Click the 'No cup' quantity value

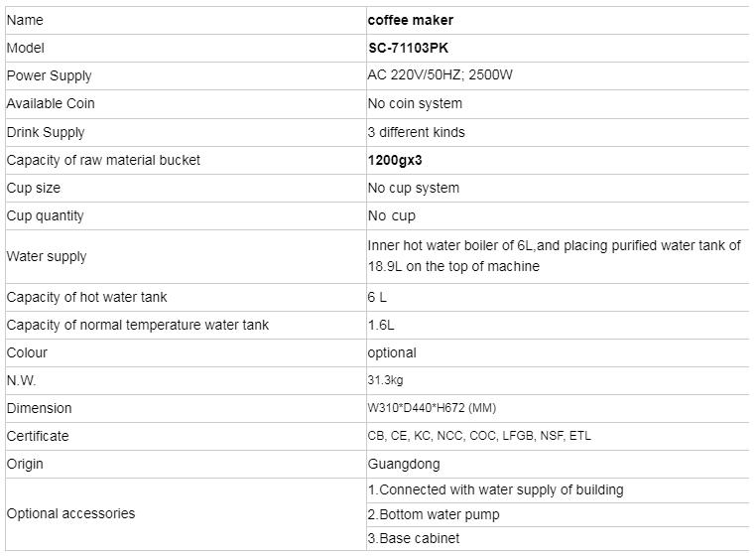(x=392, y=215)
